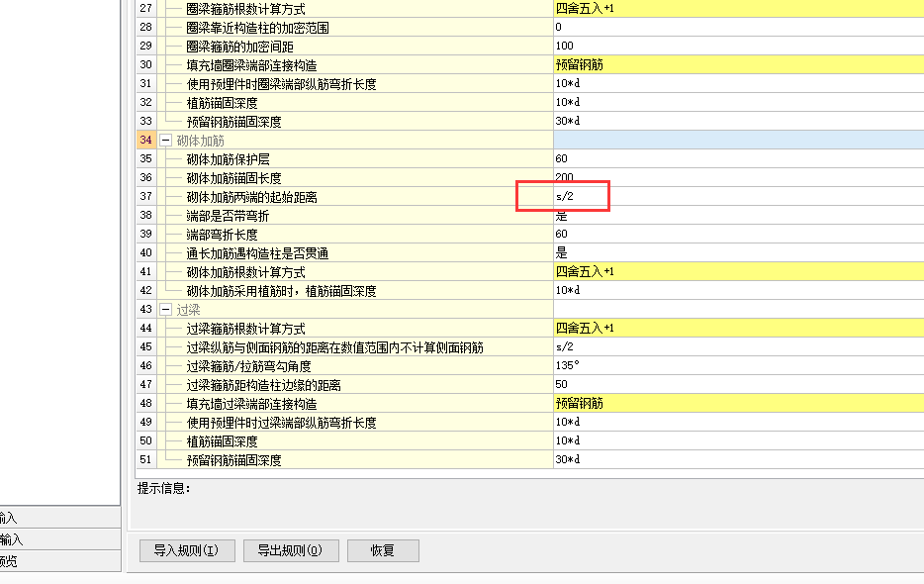Select value 30*d of row 33
924x584 pixels.
[568, 122]
